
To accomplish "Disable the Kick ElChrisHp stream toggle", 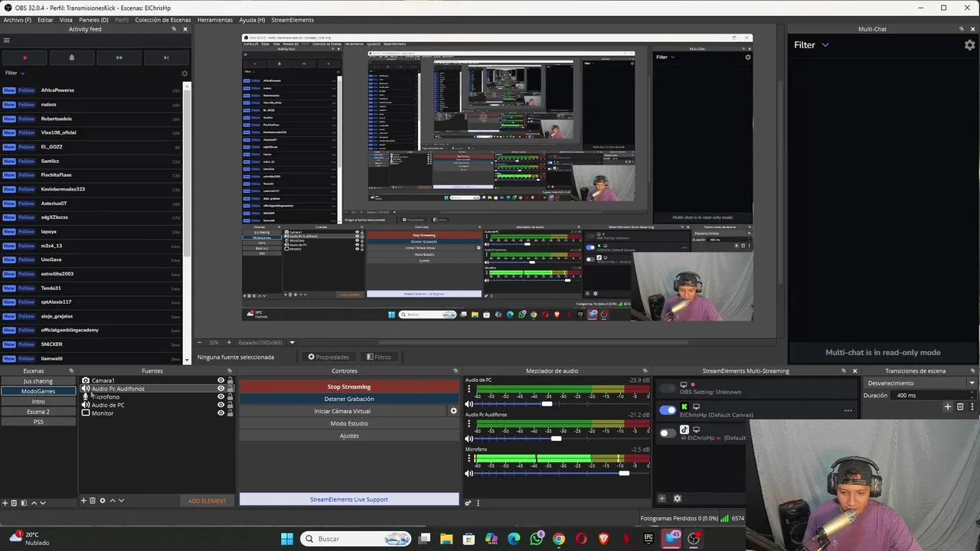I will 668,410.
